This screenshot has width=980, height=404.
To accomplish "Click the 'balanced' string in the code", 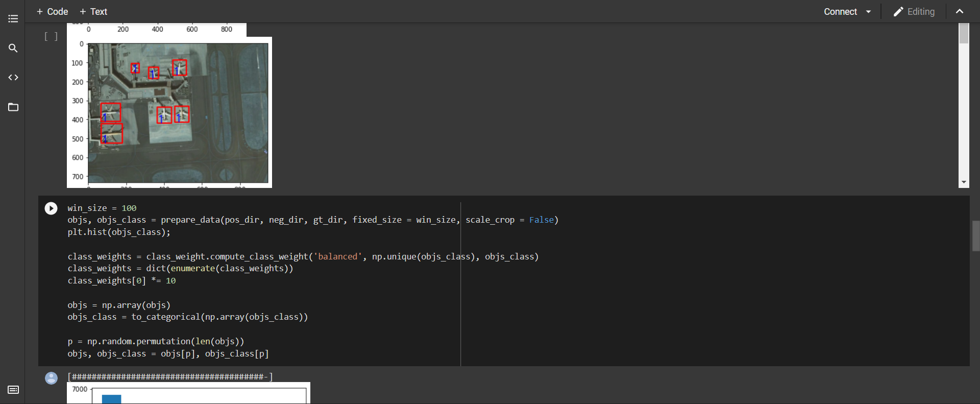I will (x=337, y=256).
